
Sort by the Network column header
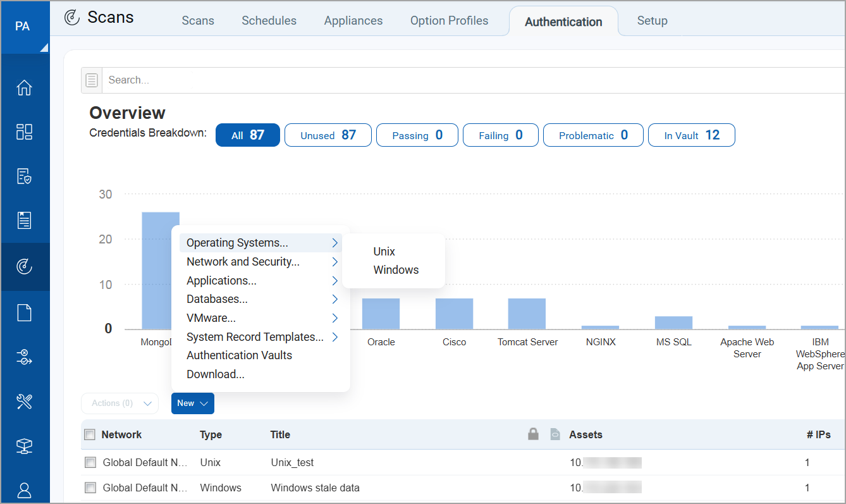(121, 434)
